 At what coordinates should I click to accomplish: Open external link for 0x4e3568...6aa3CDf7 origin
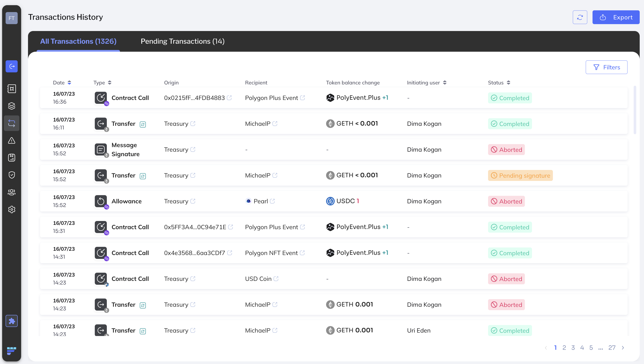230,253
